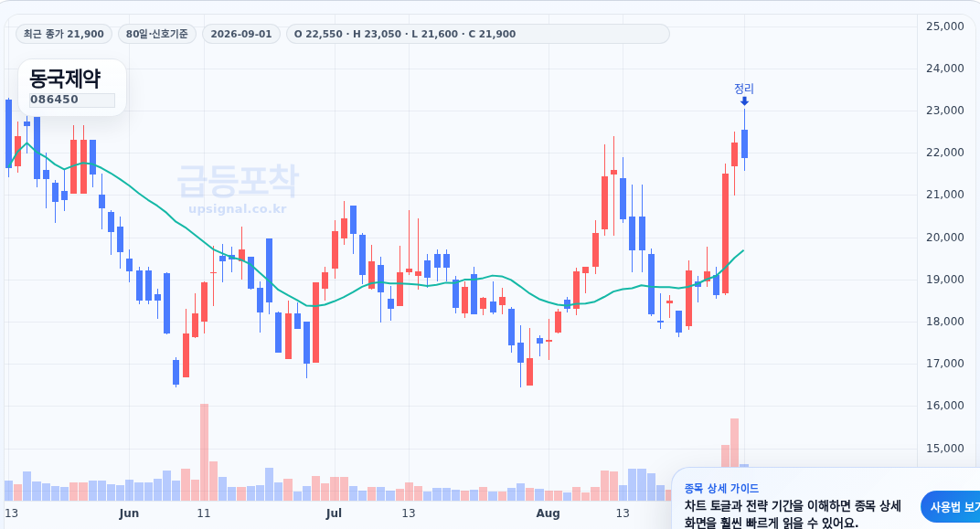Click the 19,000 price axis label
This screenshot has height=529, width=980.
(x=945, y=280)
